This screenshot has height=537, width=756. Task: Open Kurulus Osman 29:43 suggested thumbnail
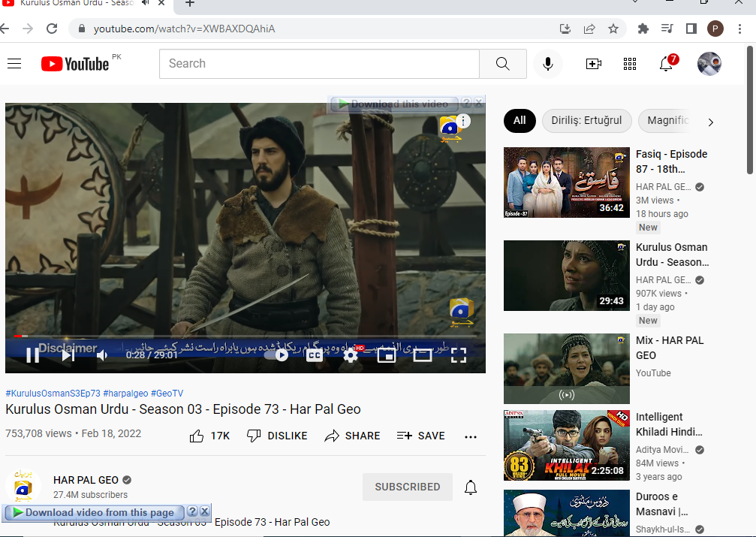(x=567, y=276)
